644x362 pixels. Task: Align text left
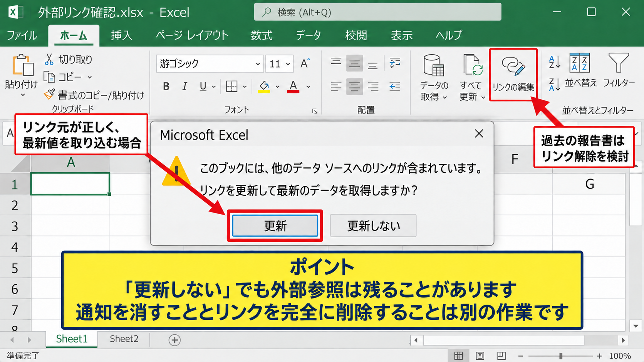point(336,87)
